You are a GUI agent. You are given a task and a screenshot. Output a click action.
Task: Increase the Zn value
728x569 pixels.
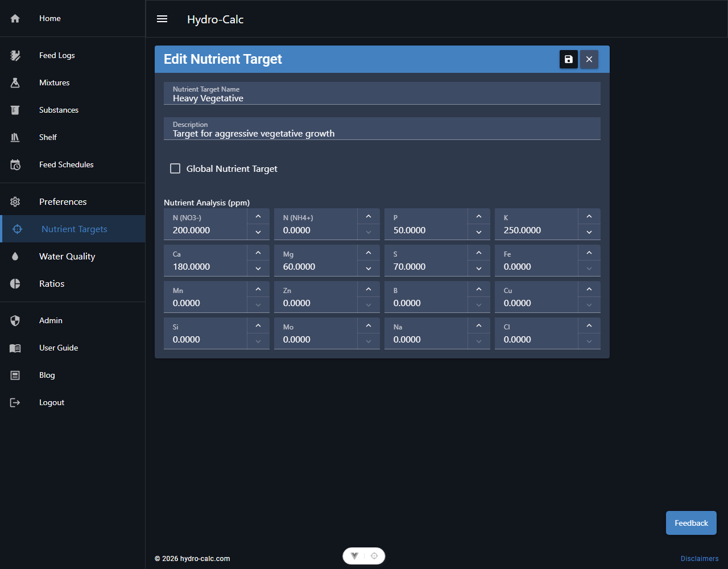click(369, 289)
